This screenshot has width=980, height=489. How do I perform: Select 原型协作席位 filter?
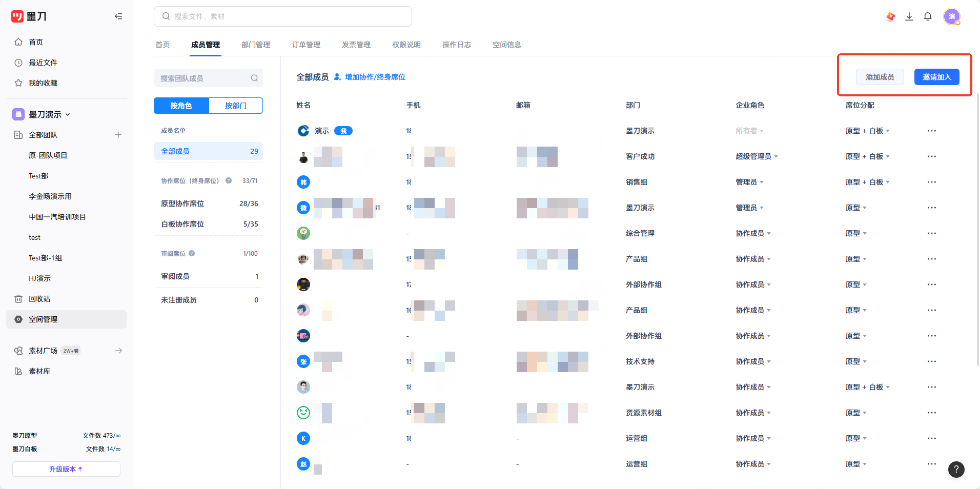(209, 203)
